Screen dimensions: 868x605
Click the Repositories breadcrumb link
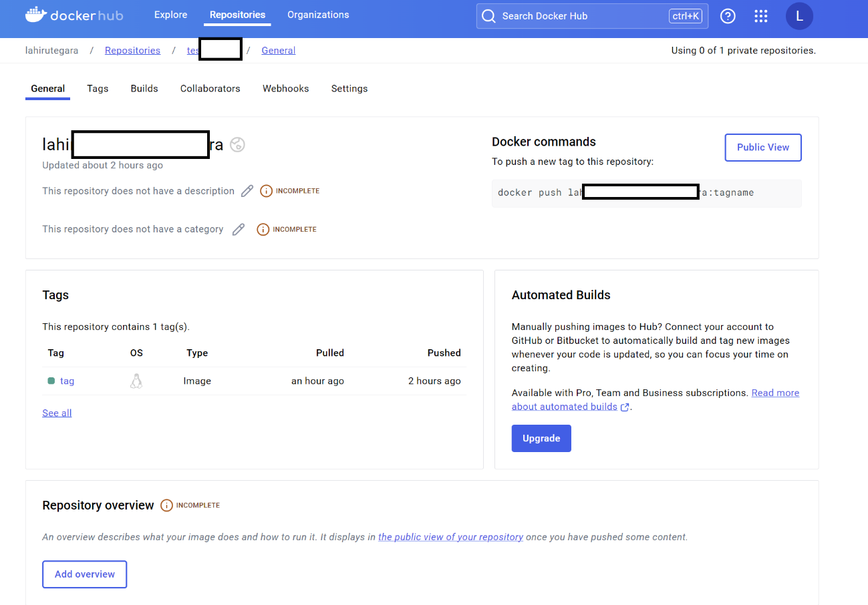[132, 51]
